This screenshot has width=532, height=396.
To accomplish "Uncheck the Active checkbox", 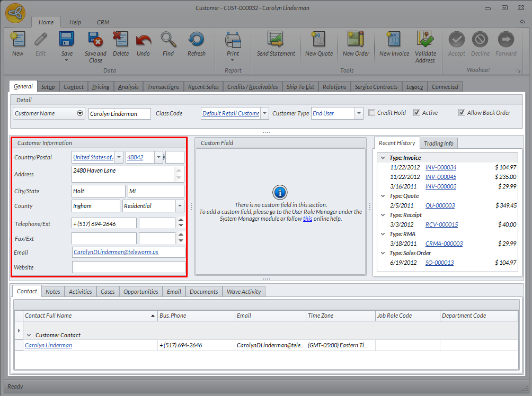I will (416, 113).
